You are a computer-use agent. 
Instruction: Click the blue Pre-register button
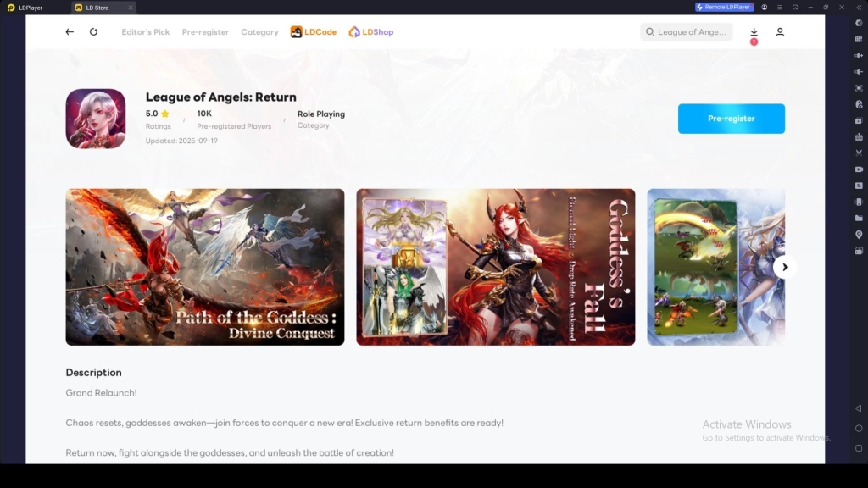[732, 119]
